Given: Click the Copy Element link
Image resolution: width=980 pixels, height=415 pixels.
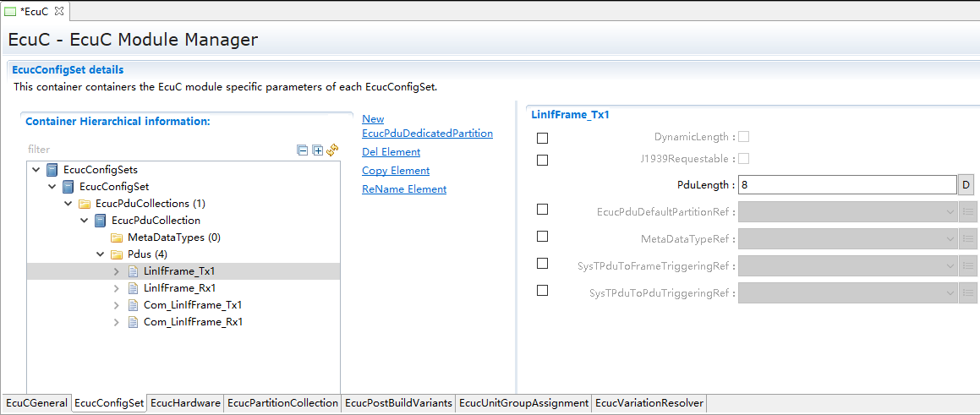Looking at the screenshot, I should [x=396, y=171].
